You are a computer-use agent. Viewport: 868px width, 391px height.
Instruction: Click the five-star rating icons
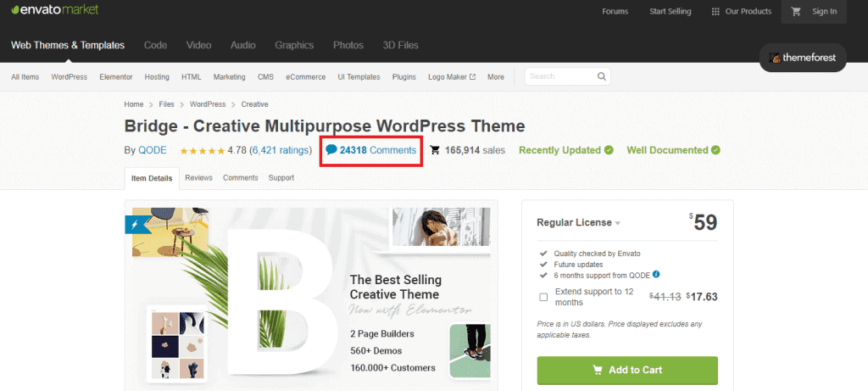point(202,150)
